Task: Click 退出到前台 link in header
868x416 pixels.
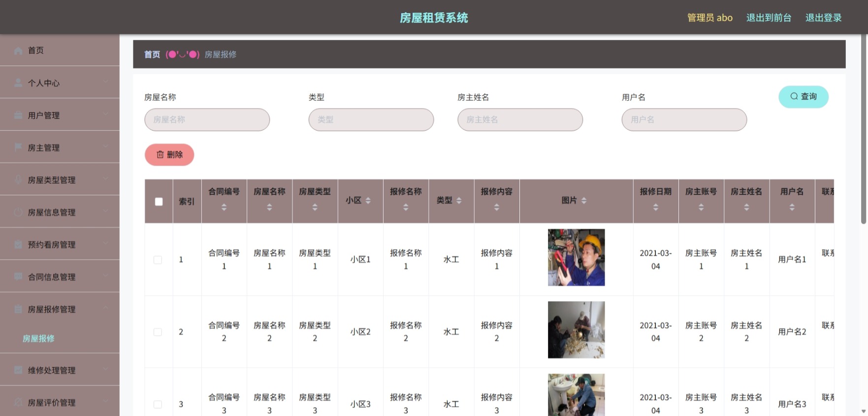Action: point(769,18)
